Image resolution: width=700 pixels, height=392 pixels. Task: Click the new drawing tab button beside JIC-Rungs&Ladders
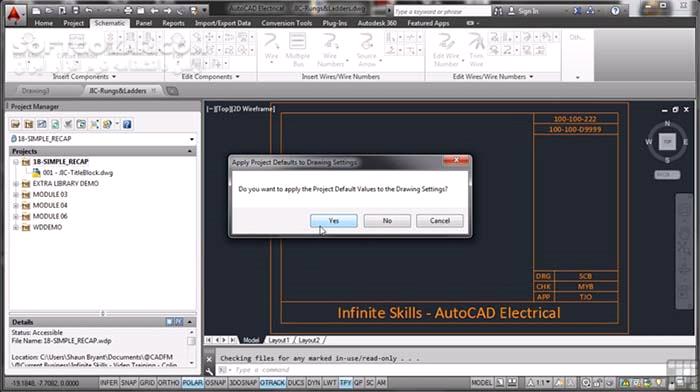point(172,91)
